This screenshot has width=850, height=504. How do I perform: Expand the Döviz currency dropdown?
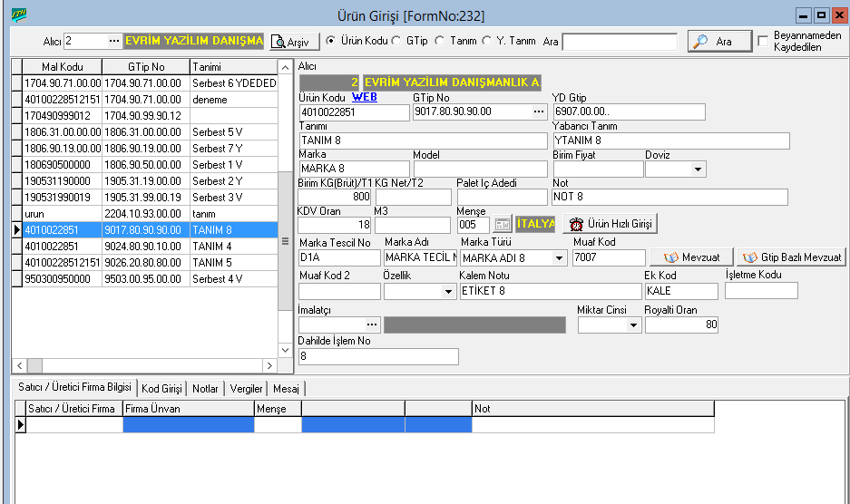pyautogui.click(x=698, y=170)
